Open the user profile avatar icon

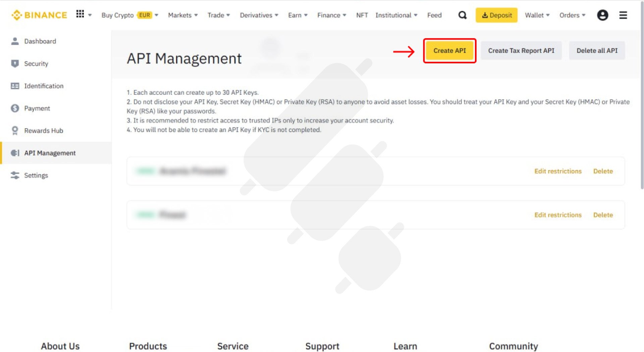coord(602,15)
